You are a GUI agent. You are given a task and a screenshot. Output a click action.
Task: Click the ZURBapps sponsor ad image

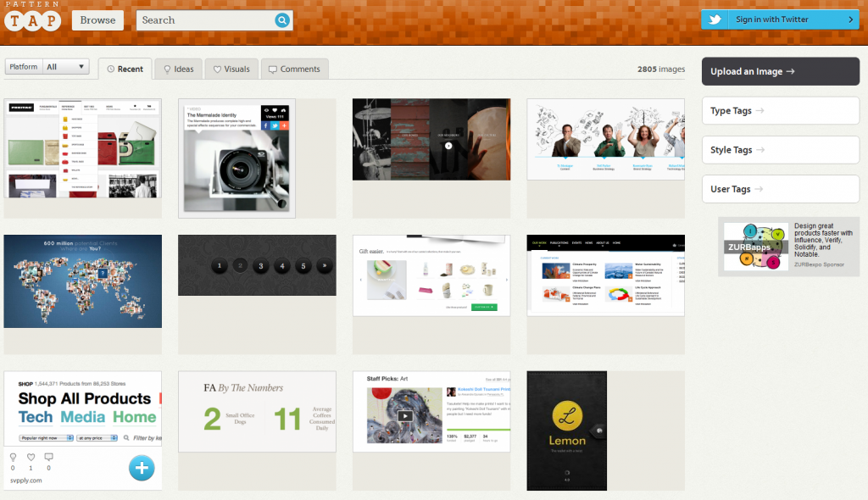coord(756,247)
